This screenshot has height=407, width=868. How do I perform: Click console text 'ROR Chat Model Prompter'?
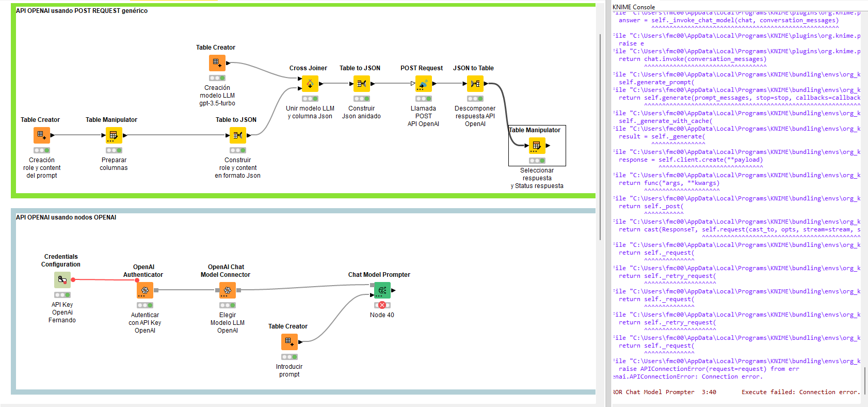coord(653,393)
